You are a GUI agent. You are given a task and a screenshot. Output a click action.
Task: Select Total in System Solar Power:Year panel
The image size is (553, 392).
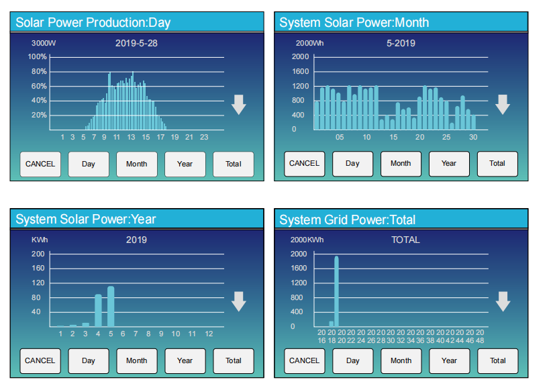point(233,360)
